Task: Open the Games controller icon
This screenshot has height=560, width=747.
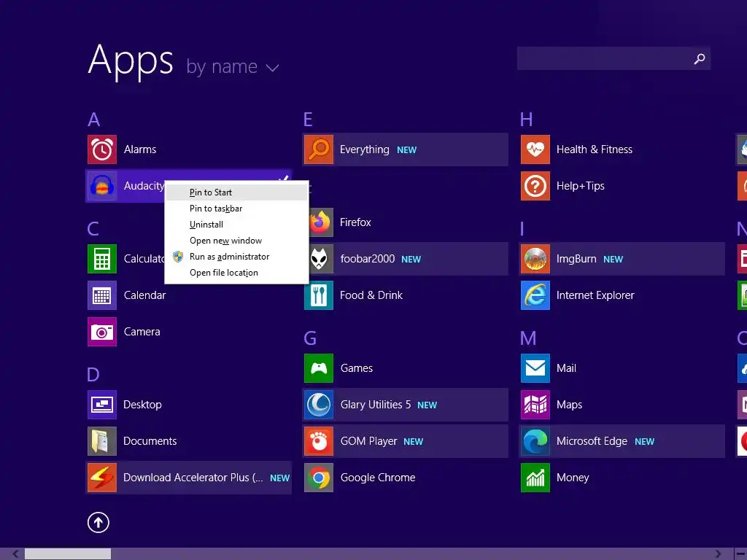Action: point(319,368)
